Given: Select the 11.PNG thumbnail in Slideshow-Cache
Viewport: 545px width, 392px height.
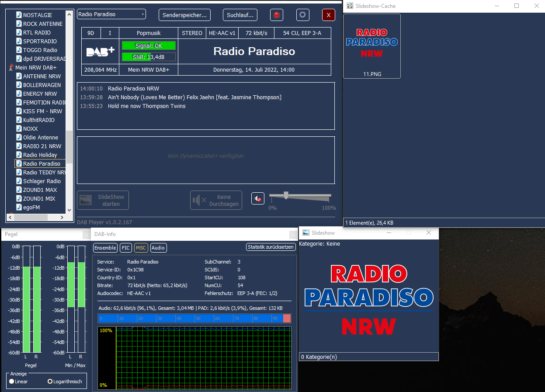Looking at the screenshot, I should click(x=372, y=46).
